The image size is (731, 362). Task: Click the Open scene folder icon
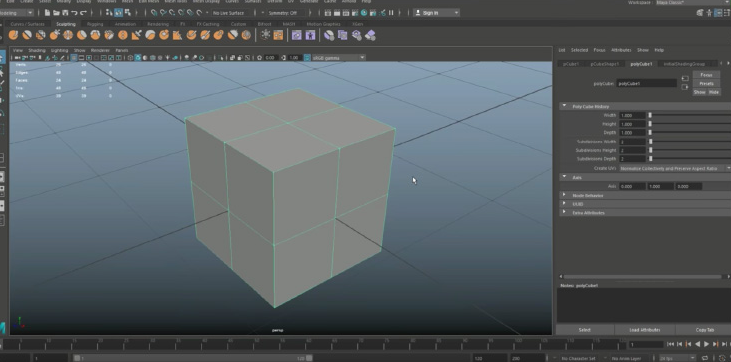coord(56,13)
